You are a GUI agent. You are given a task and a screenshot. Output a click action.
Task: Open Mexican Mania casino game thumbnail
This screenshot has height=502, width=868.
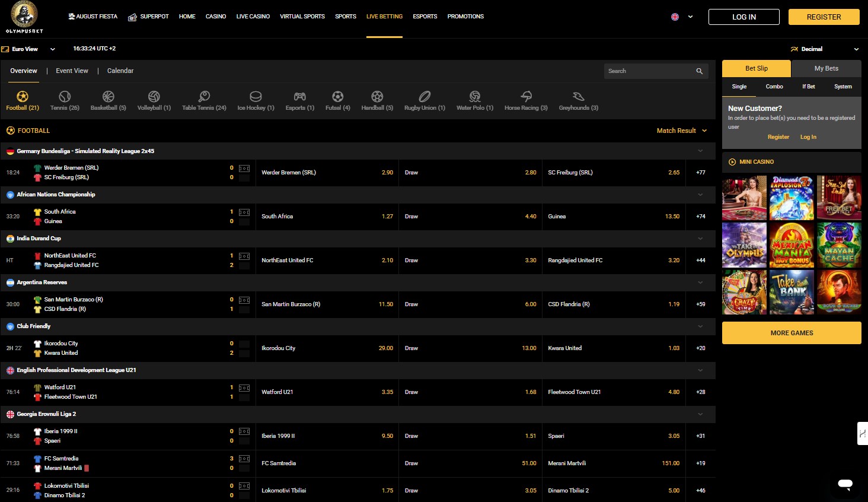tap(792, 245)
